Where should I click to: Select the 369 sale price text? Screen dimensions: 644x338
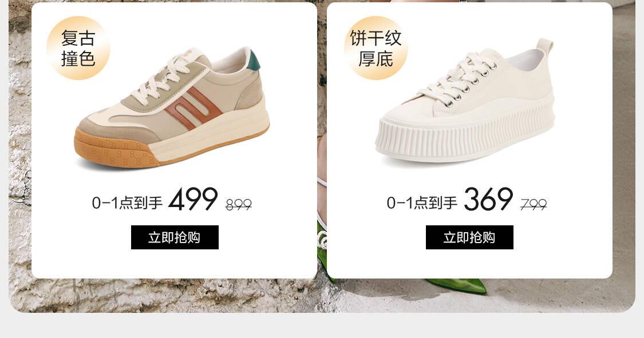coord(488,200)
